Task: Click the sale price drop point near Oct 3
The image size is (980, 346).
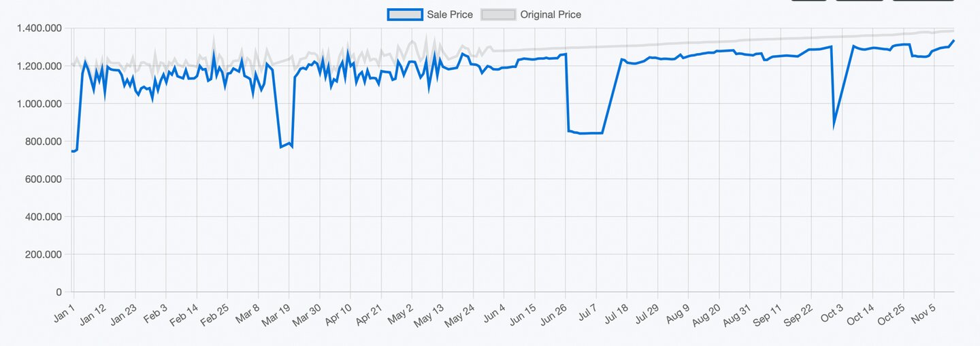Action: [x=834, y=125]
